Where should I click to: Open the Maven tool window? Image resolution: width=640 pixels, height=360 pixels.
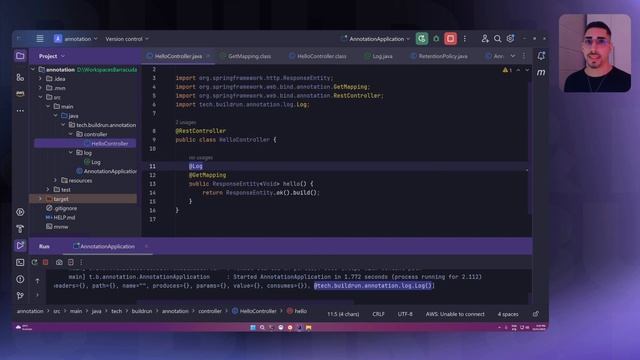[x=541, y=73]
